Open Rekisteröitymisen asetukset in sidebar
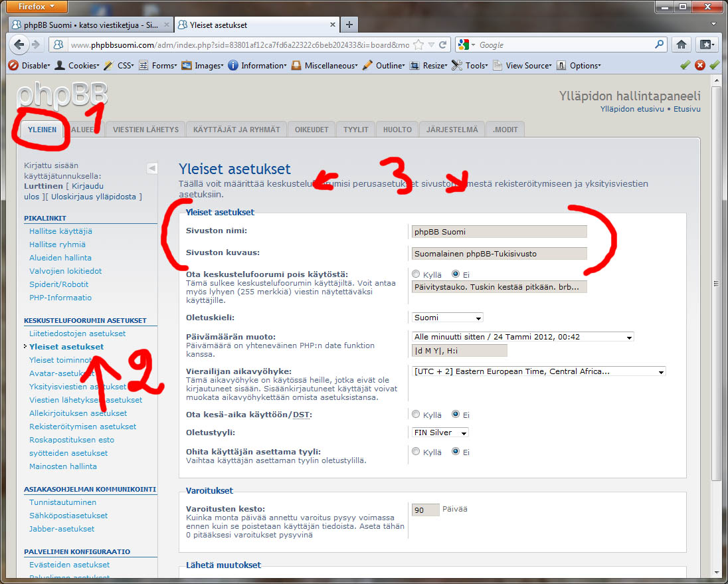Image resolution: width=728 pixels, height=584 pixels. click(x=82, y=427)
